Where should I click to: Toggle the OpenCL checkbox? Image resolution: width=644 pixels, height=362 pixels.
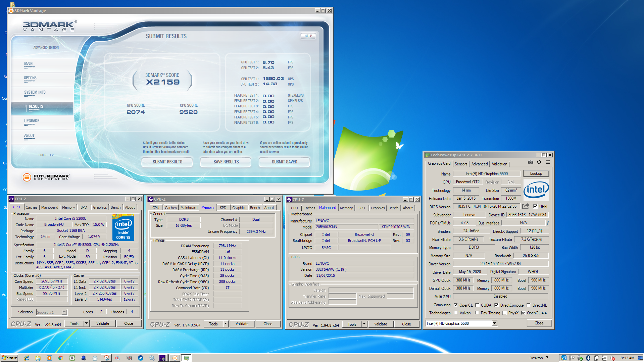pos(456,305)
